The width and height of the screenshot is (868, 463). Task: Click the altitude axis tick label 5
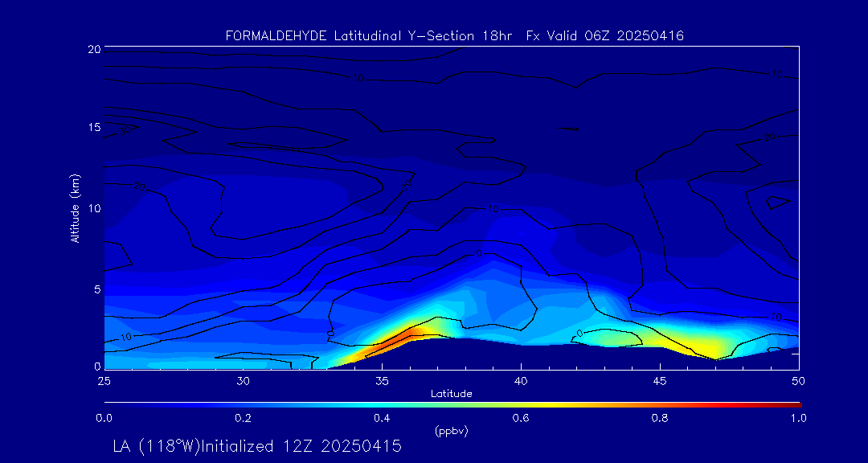[x=97, y=289]
